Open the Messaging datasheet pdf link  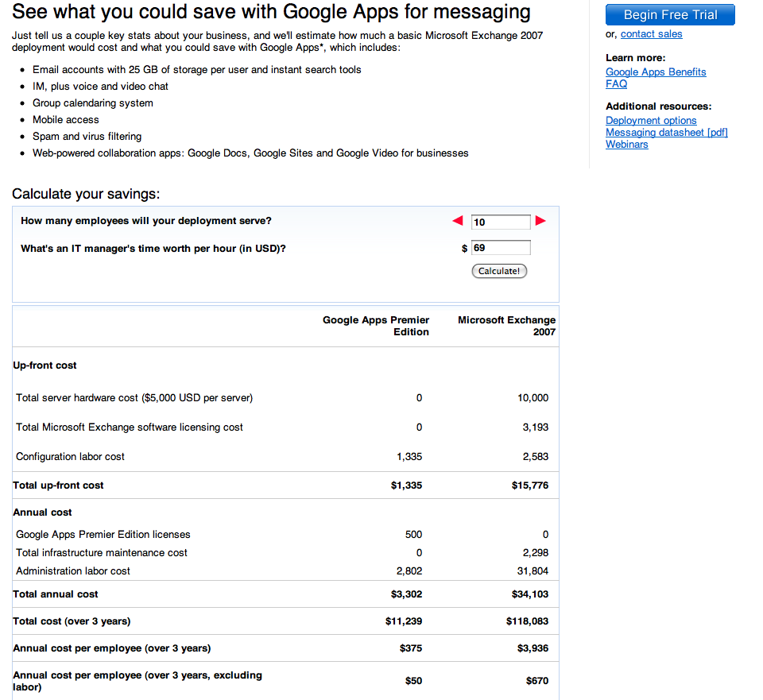[666, 133]
